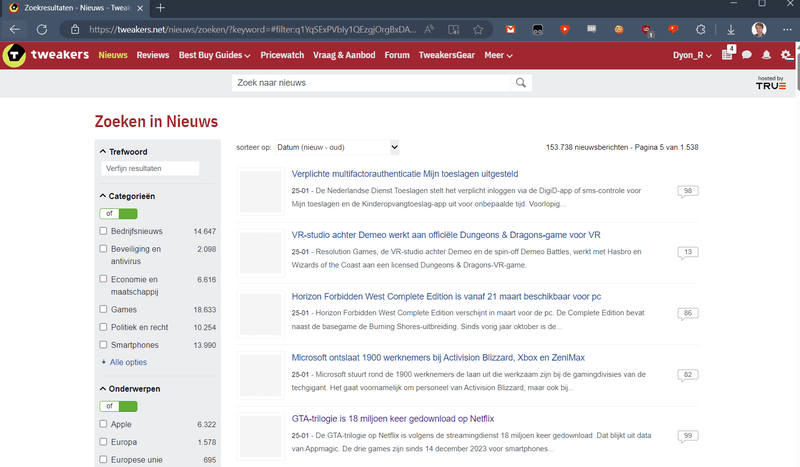Open the Forum page
800x467 pixels.
tap(397, 55)
